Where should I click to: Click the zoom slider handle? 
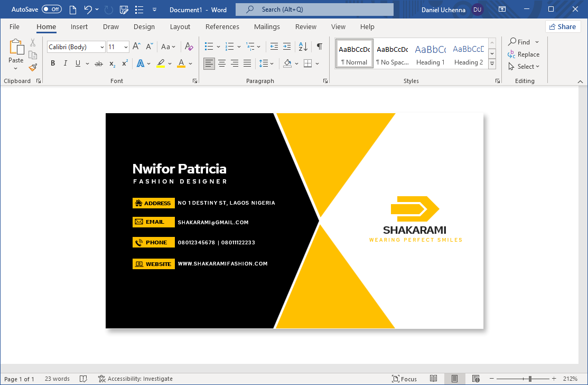[530, 379]
